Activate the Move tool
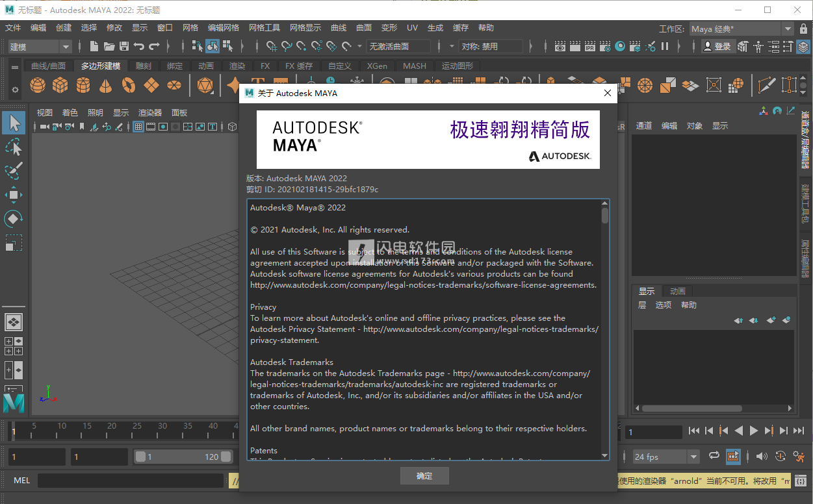 [x=14, y=195]
